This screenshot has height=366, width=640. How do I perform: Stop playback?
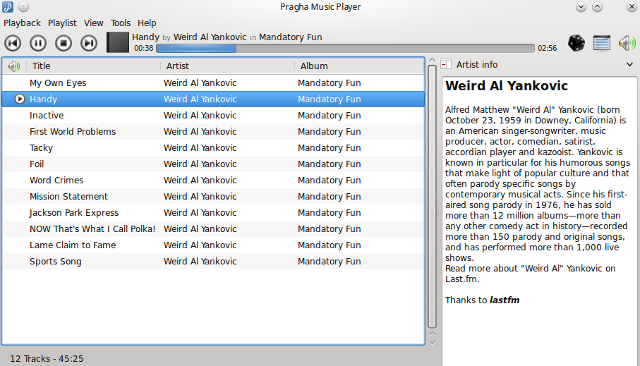[x=63, y=43]
